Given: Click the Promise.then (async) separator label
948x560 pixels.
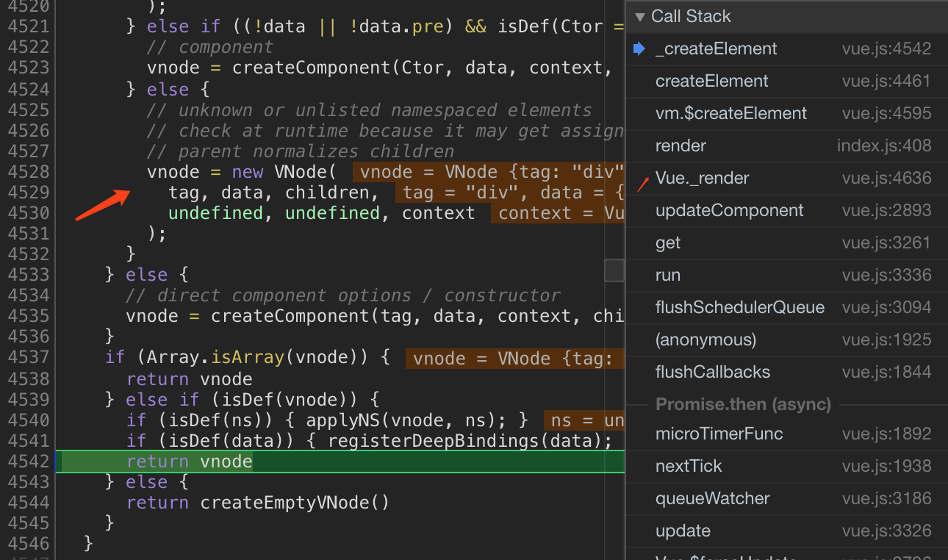Looking at the screenshot, I should point(743,404).
